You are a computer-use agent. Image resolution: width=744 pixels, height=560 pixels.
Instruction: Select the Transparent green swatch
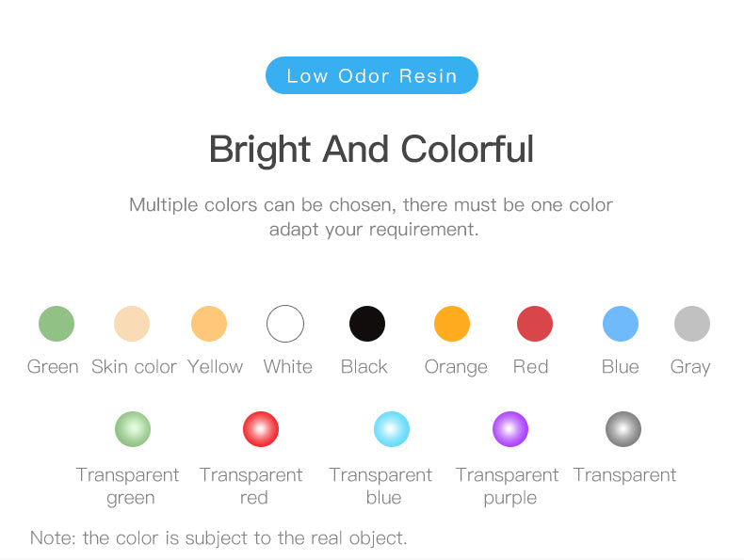(133, 429)
